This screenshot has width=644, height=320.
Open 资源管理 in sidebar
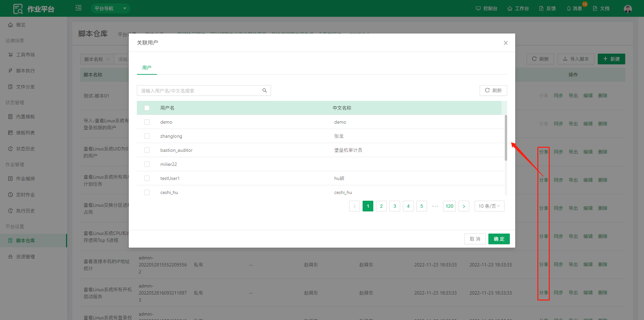coord(33,257)
